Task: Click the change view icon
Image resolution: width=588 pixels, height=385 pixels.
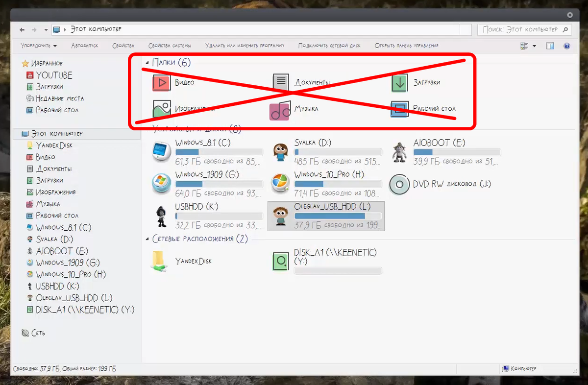Action: click(524, 46)
